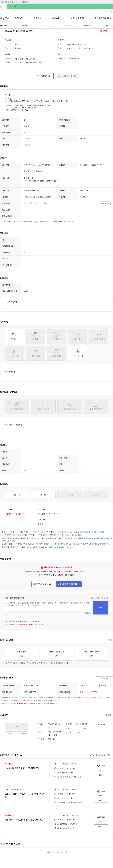
Task: Switch to the 기업정보 tab
Action: coord(108,26)
